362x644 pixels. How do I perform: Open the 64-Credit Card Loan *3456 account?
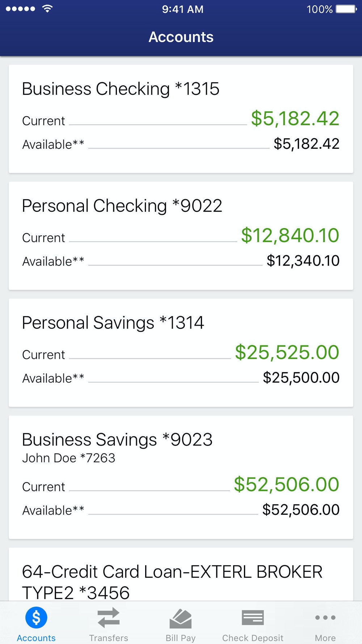[x=181, y=574]
